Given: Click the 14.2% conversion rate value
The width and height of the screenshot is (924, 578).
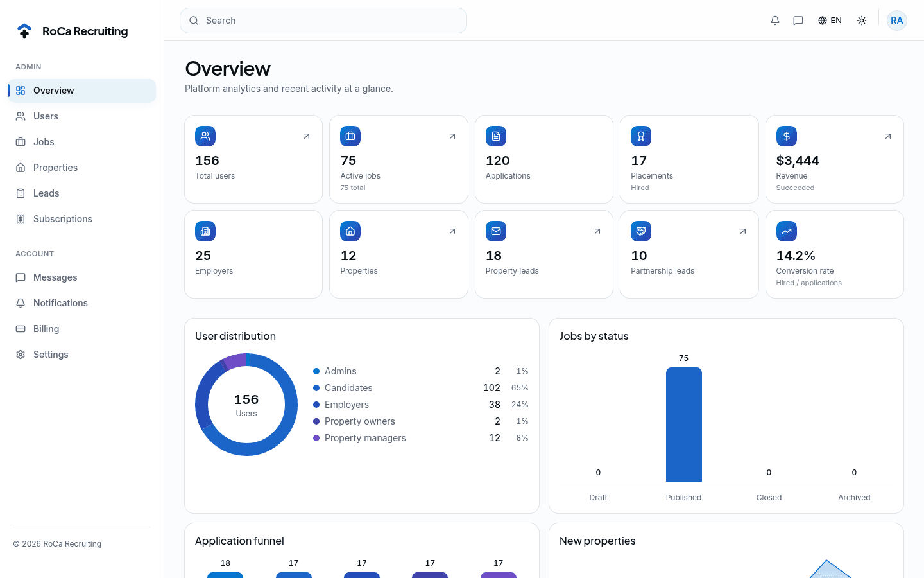Looking at the screenshot, I should pos(796,256).
